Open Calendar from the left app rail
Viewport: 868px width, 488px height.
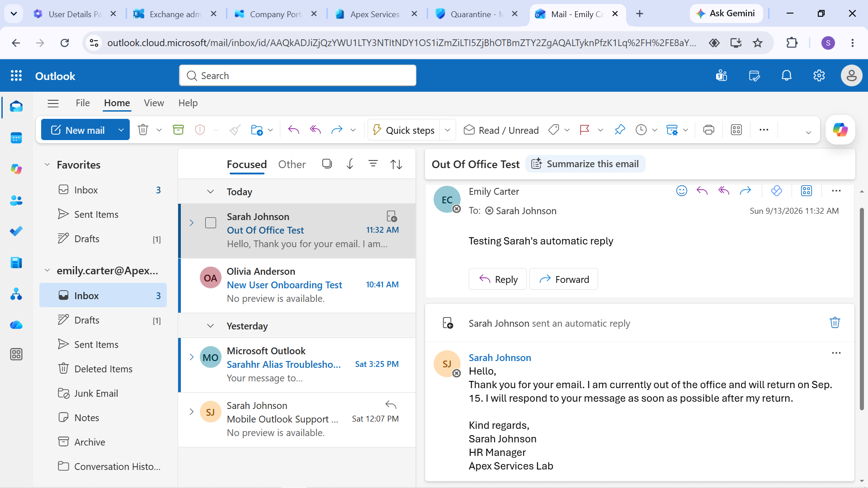tap(16, 138)
